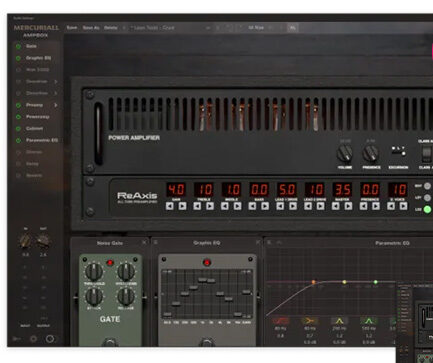Click the Save As preset button
This screenshot has height=363, width=433.
pyautogui.click(x=91, y=28)
